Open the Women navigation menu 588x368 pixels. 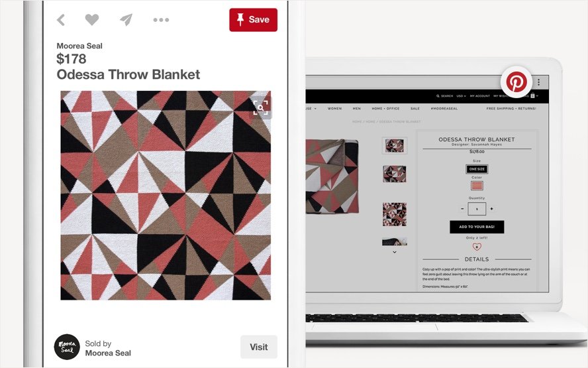click(x=334, y=109)
